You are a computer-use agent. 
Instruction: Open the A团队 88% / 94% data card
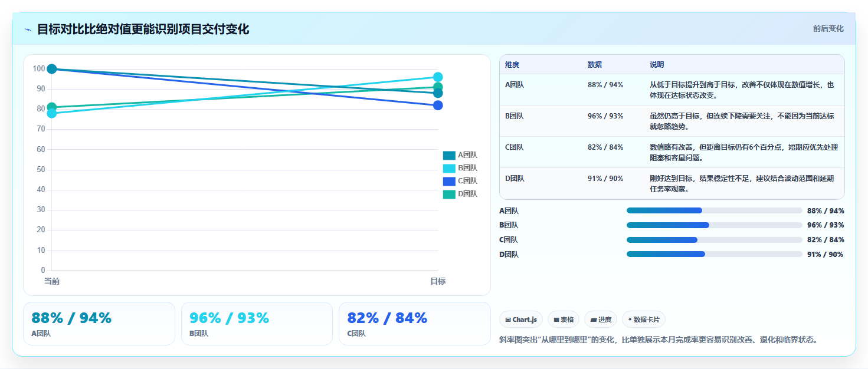pyautogui.click(x=99, y=324)
